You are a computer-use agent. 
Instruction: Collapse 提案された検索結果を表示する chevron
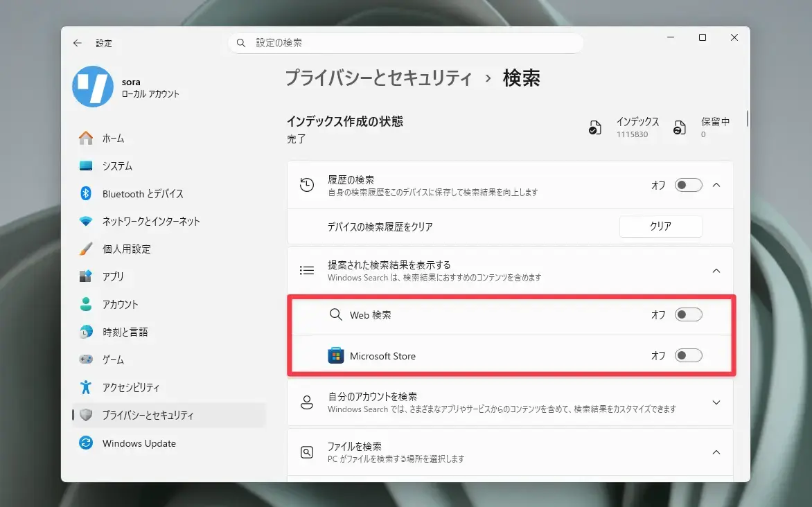[x=716, y=271]
